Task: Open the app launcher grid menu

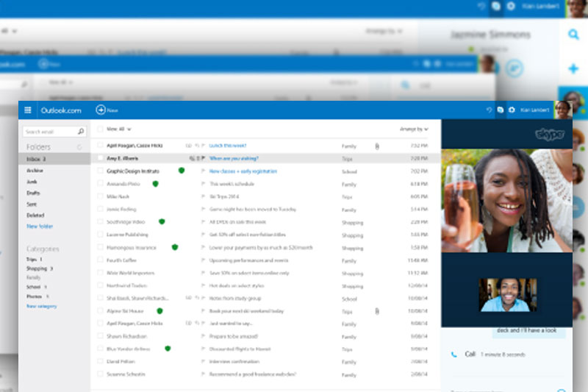Action: pos(28,110)
